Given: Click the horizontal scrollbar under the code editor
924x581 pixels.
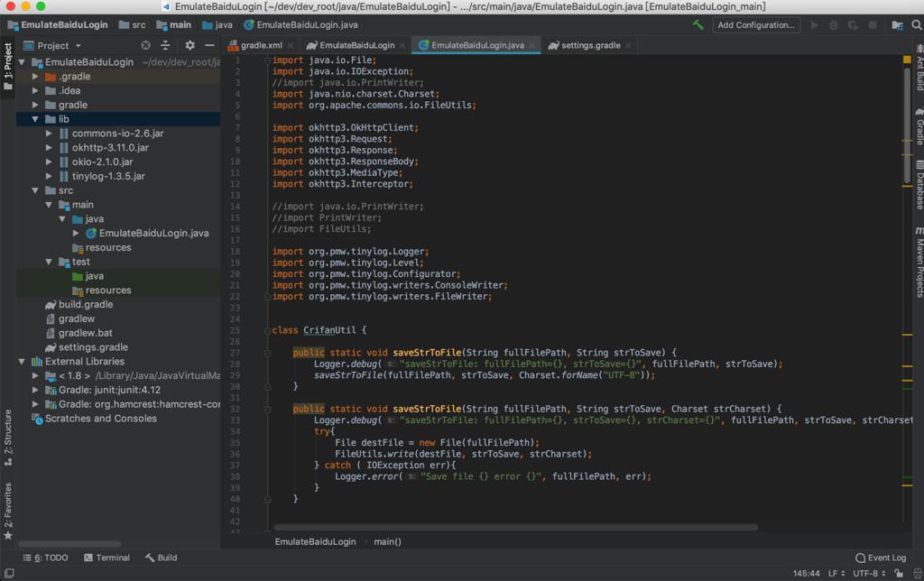Looking at the screenshot, I should [x=514, y=528].
